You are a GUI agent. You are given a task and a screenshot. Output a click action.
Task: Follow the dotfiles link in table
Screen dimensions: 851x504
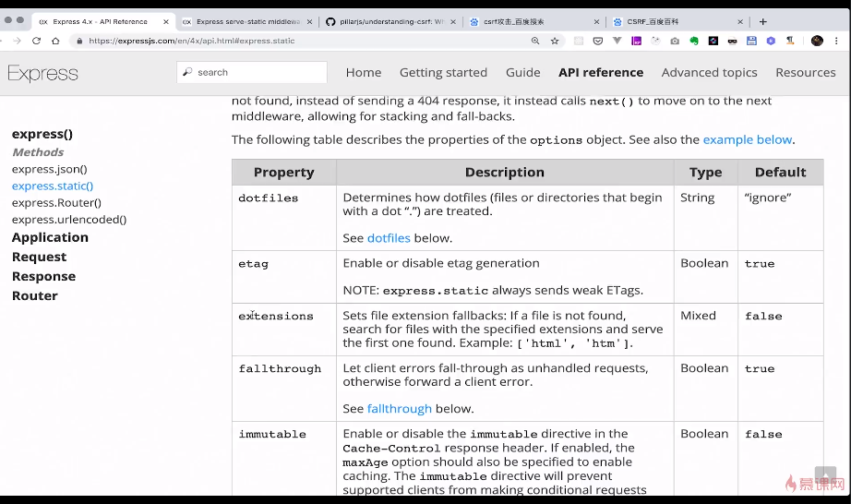[389, 238]
